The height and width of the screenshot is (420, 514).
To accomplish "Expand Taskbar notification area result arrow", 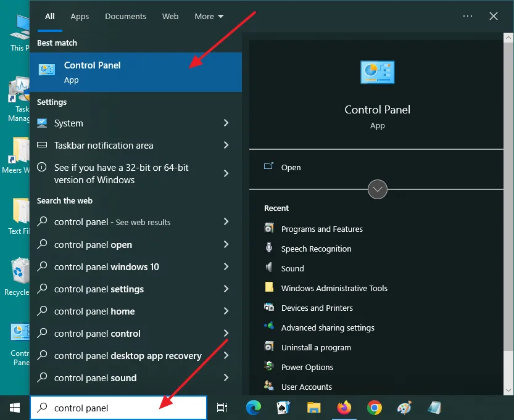I will coord(226,145).
